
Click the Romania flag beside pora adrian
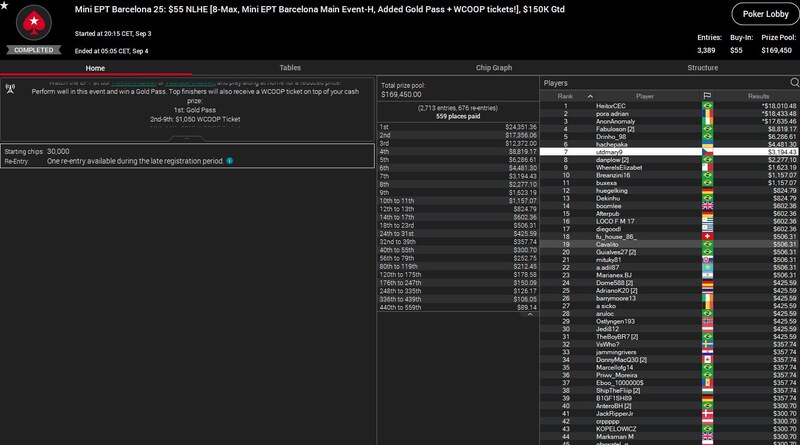click(707, 114)
